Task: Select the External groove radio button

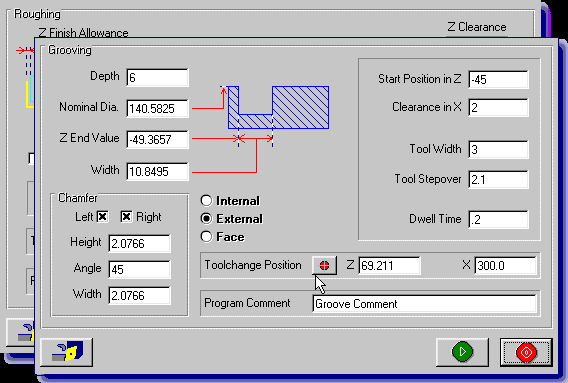Action: click(x=206, y=218)
